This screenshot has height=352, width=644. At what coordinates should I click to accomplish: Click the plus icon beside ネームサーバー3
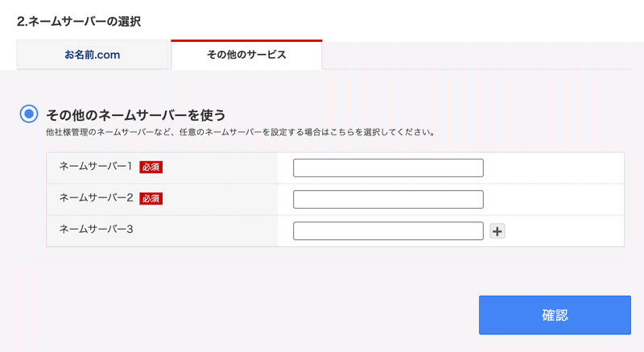497,232
